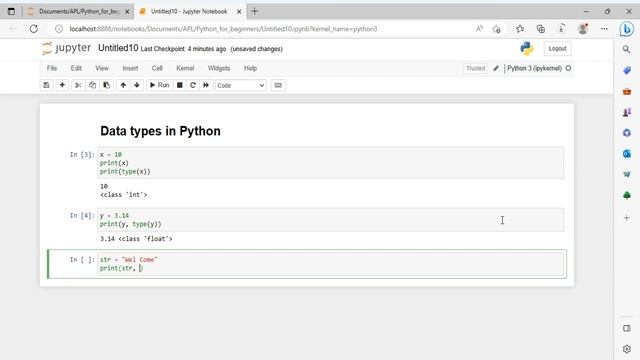Click the Trusted notebook indicator
This screenshot has height=360, width=640.
(x=476, y=68)
